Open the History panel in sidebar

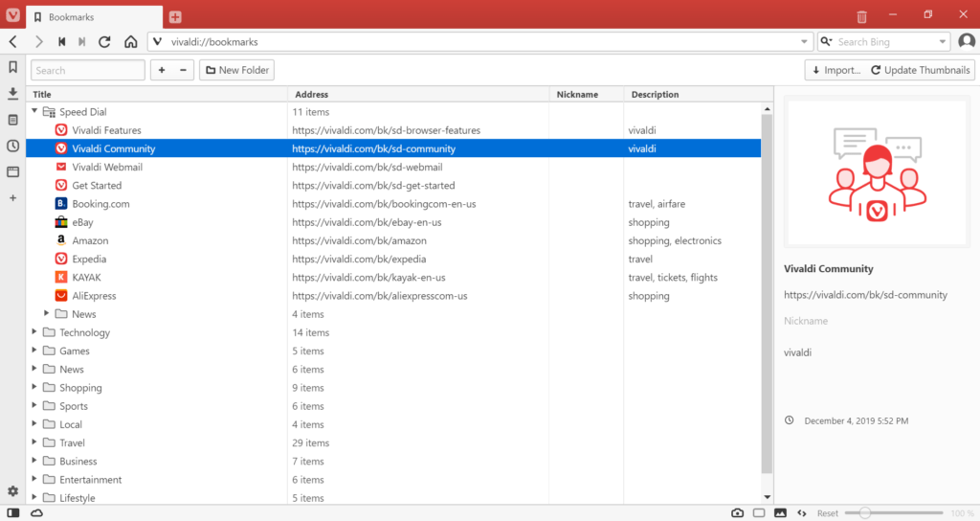tap(12, 146)
